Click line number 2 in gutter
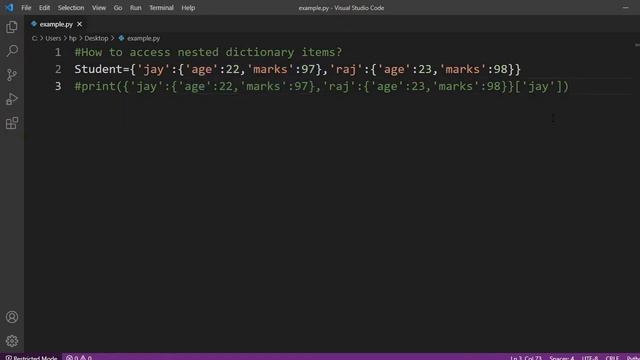 (x=58, y=69)
